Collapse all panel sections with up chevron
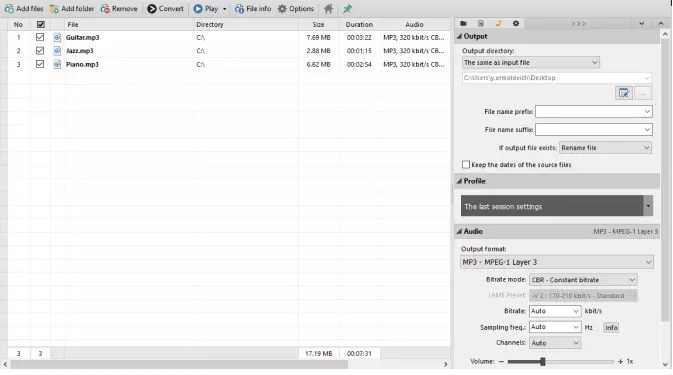The width and height of the screenshot is (673, 375). coord(661,24)
